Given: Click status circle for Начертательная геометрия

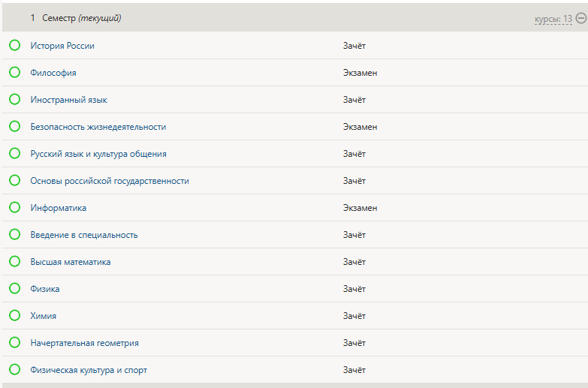Looking at the screenshot, I should pyautogui.click(x=14, y=343).
